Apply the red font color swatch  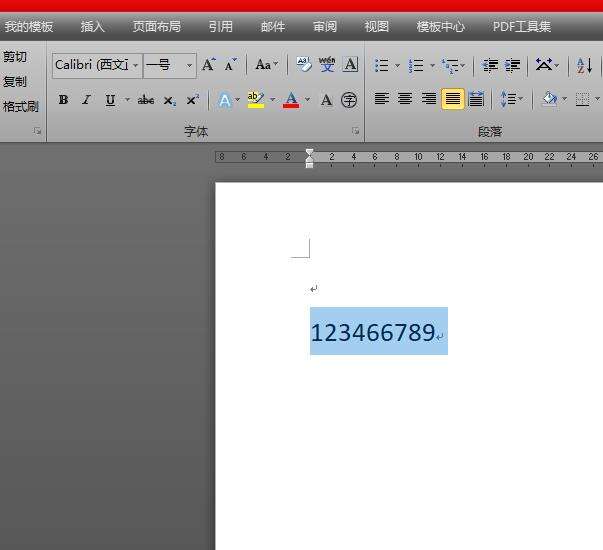[x=291, y=100]
